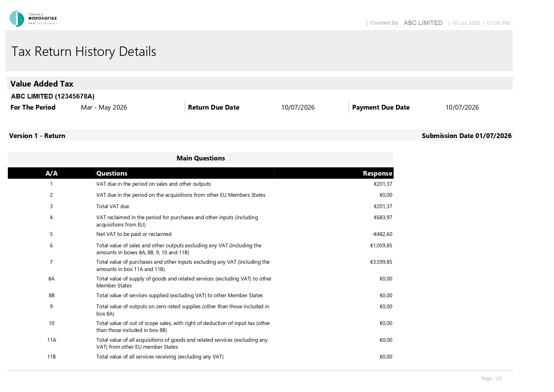Click the Tax Department logo icon
Viewport: 554px width, 392px height.
pyautogui.click(x=17, y=19)
